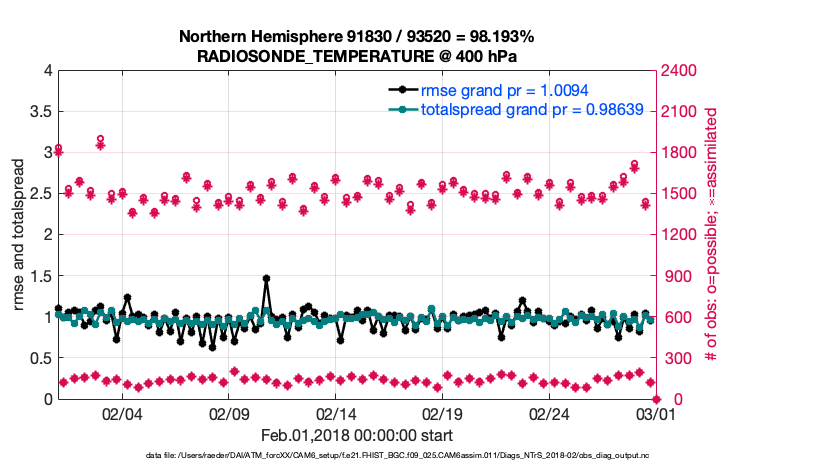This screenshot has height=470, width=830.
Task: Click the topmost red observation count marker
Action: coord(101,141)
